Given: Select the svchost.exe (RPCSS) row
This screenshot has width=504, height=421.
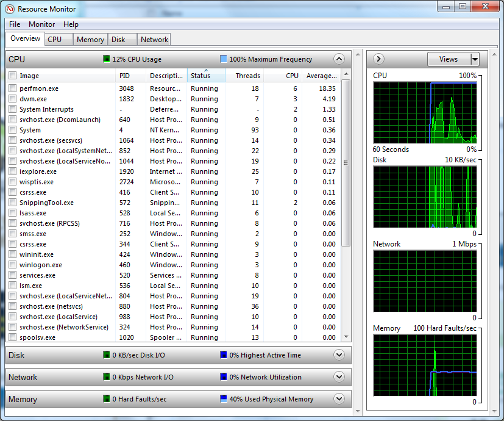Looking at the screenshot, I should 174,223.
